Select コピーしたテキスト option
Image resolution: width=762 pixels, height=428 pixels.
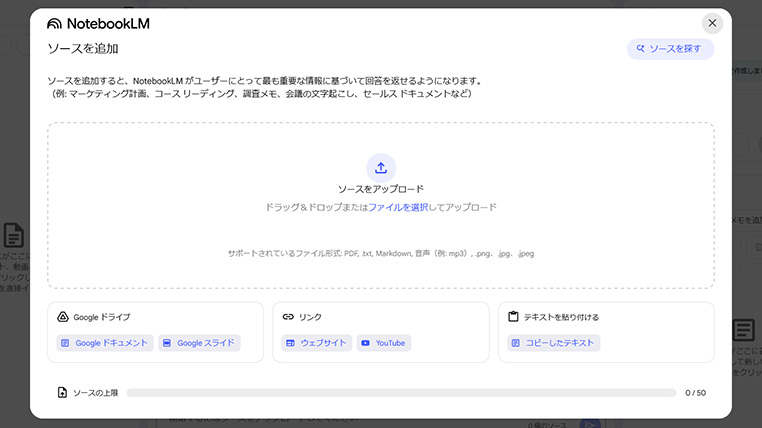tap(554, 343)
